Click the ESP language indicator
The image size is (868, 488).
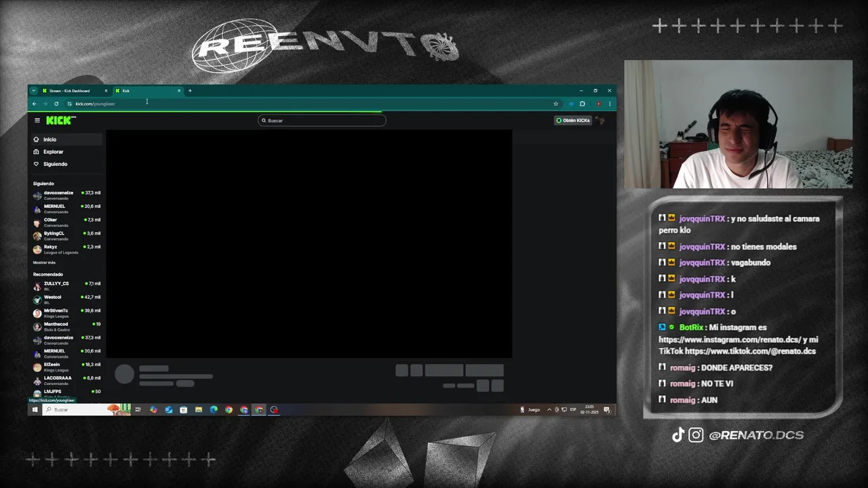click(x=573, y=409)
